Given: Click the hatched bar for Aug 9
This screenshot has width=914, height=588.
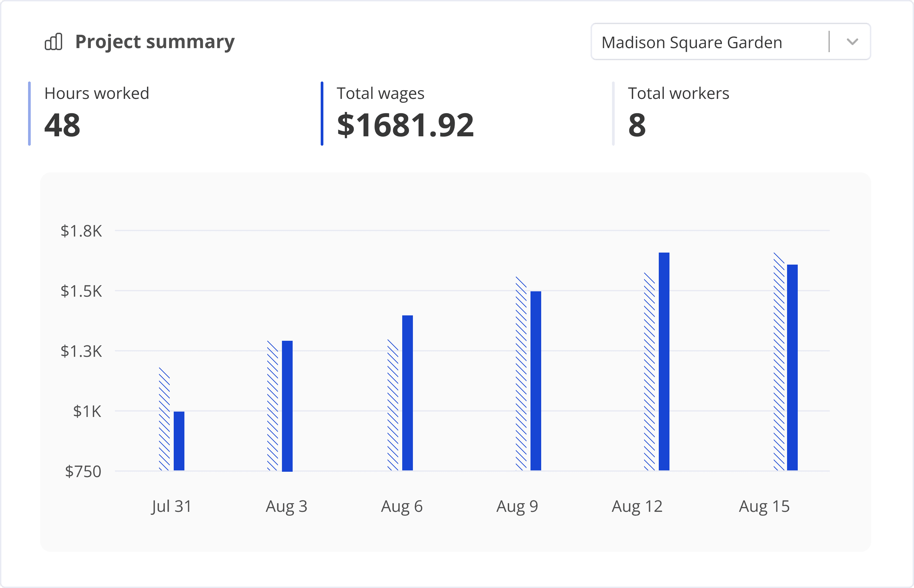Looking at the screenshot, I should (x=521, y=374).
